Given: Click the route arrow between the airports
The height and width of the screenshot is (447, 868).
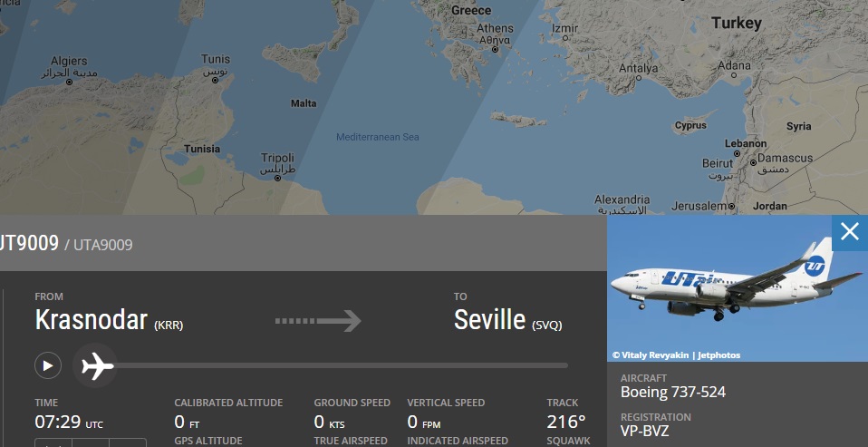Looking at the screenshot, I should coord(317,321).
